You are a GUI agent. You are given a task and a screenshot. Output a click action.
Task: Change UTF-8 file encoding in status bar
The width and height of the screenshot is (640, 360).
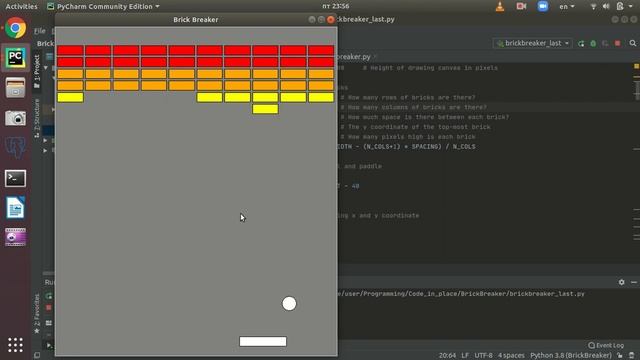coord(483,356)
